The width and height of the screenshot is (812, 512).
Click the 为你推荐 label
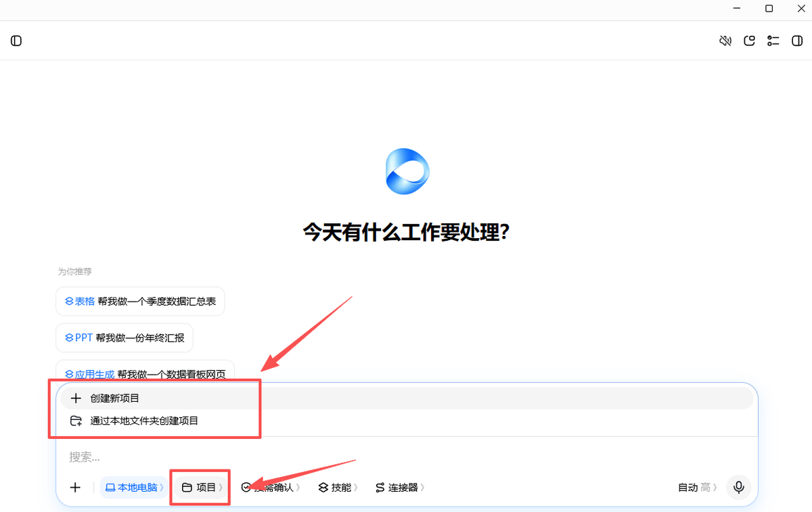click(74, 271)
